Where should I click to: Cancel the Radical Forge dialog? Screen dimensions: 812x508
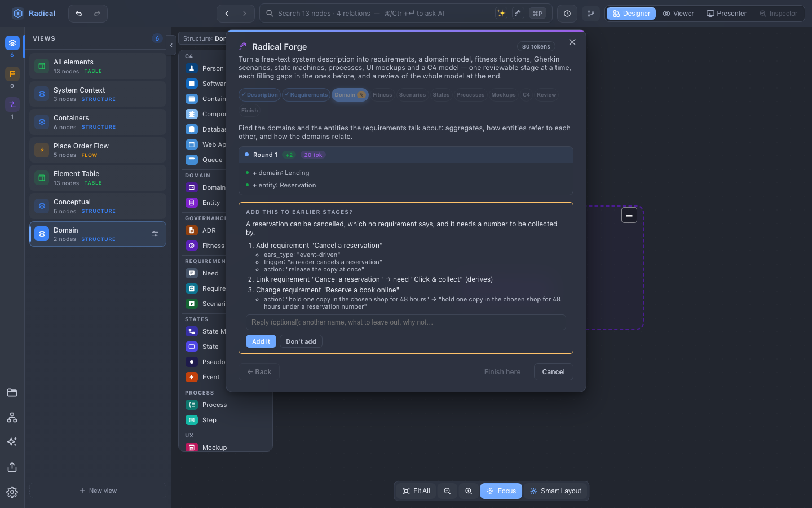(553, 372)
